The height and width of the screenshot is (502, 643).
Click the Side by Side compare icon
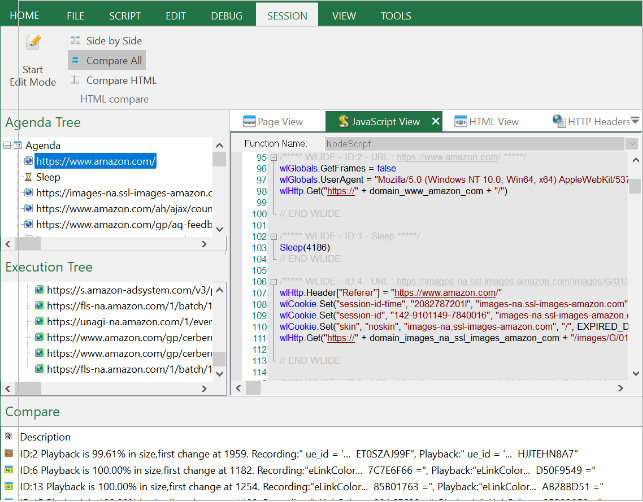click(x=75, y=41)
